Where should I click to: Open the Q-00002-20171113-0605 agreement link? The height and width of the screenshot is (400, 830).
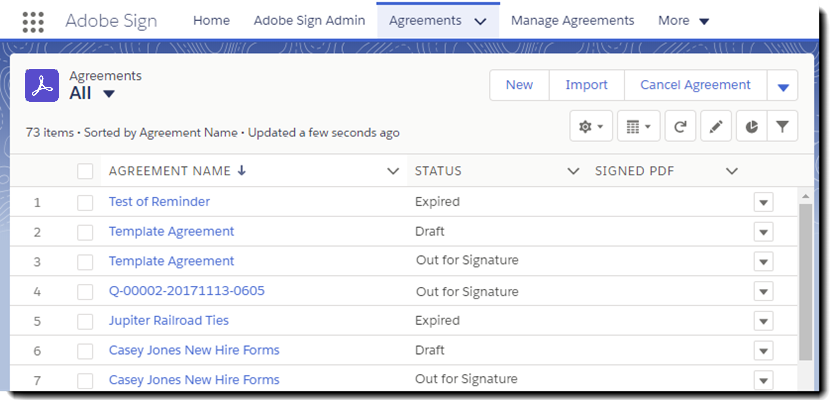186,291
